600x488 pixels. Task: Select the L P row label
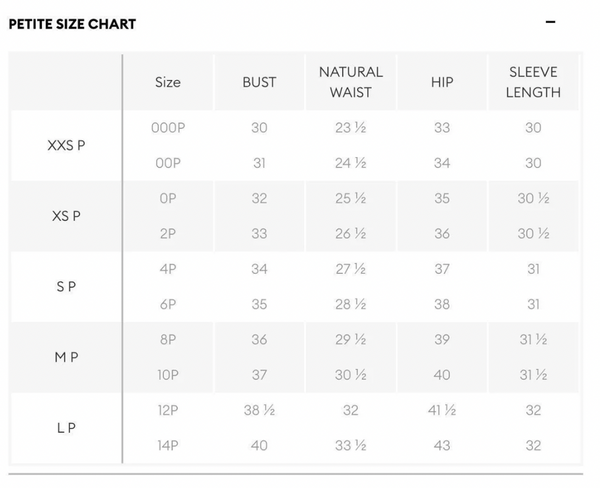point(66,428)
